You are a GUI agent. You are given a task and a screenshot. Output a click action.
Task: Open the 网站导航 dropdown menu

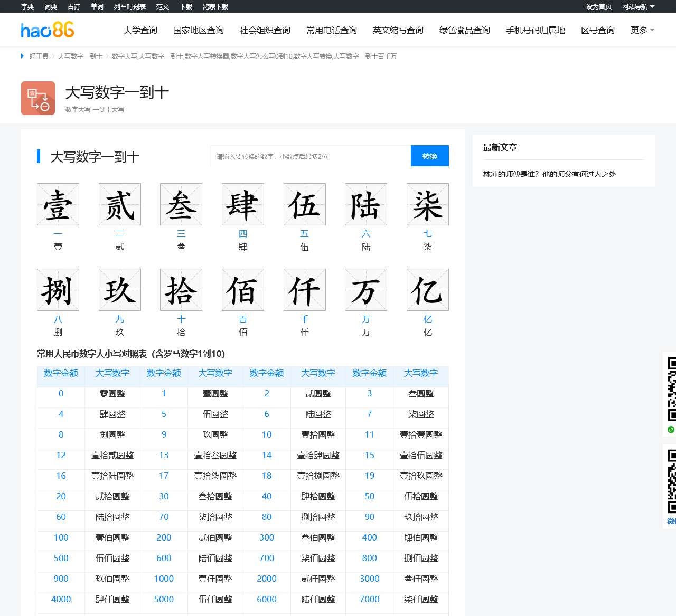(x=638, y=6)
